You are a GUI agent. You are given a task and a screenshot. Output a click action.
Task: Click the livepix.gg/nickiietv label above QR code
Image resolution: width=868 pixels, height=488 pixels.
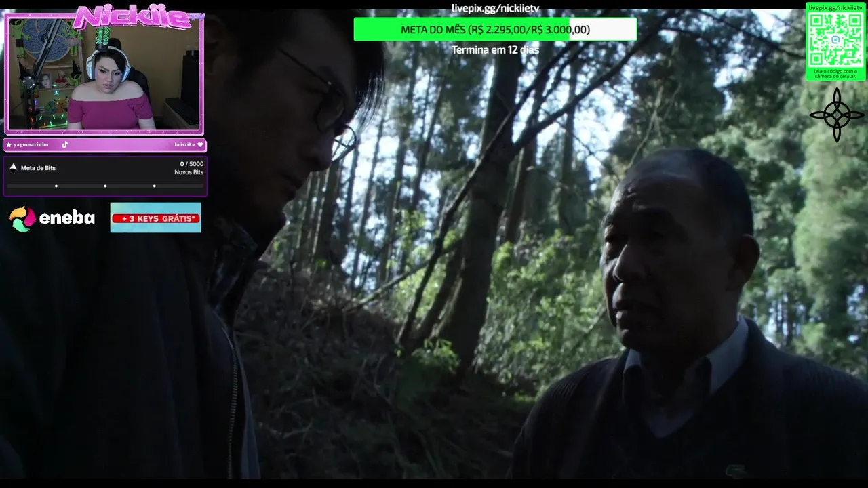835,7
